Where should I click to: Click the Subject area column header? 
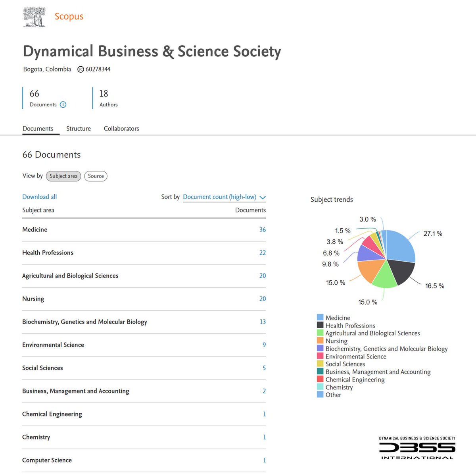point(38,210)
